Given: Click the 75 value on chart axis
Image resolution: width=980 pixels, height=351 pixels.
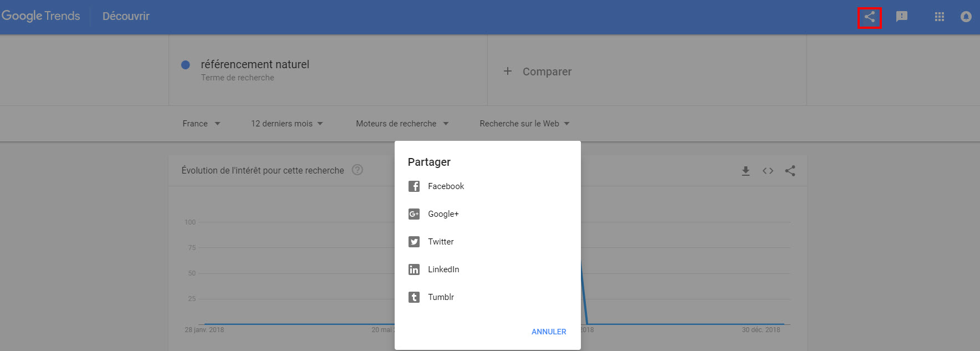Looking at the screenshot, I should coord(192,248).
